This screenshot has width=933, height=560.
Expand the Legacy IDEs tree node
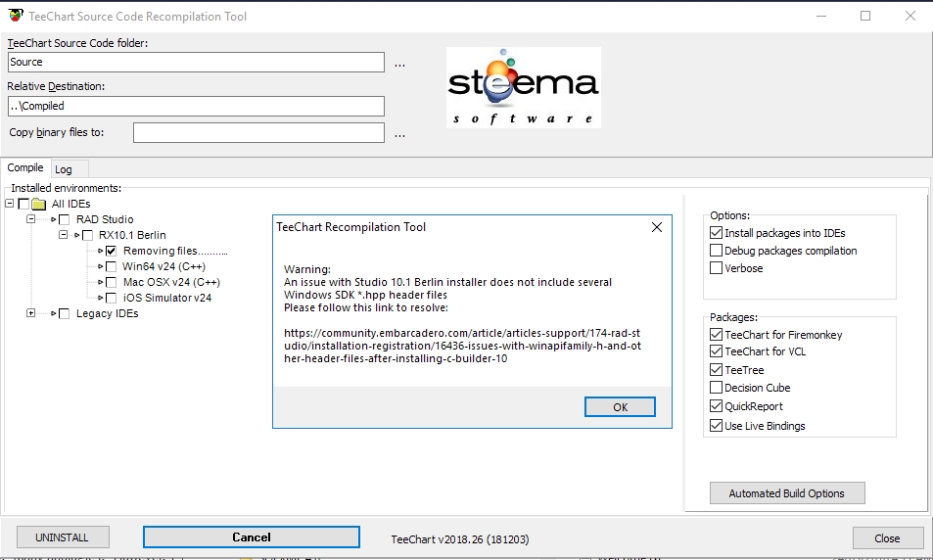(x=31, y=313)
